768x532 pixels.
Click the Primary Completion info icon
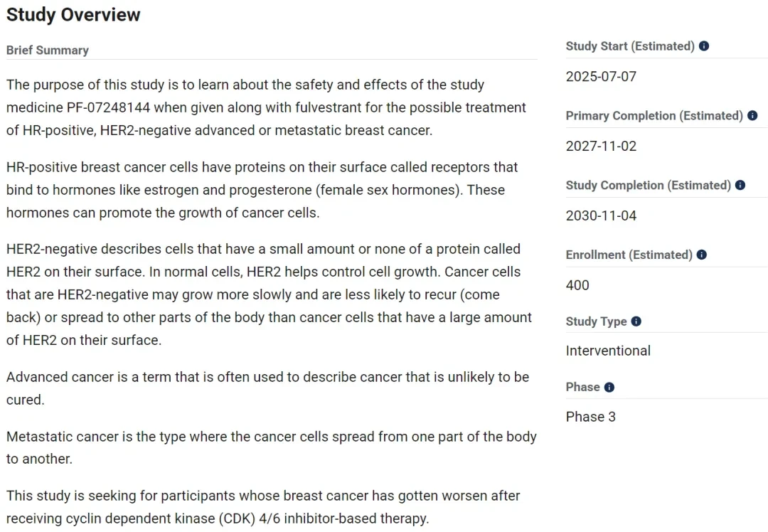click(752, 116)
